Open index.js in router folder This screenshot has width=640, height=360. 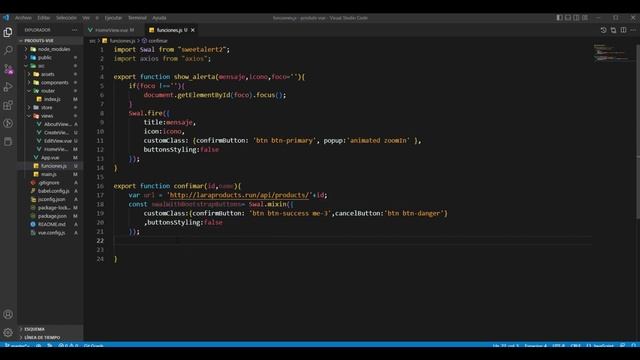tap(50, 99)
